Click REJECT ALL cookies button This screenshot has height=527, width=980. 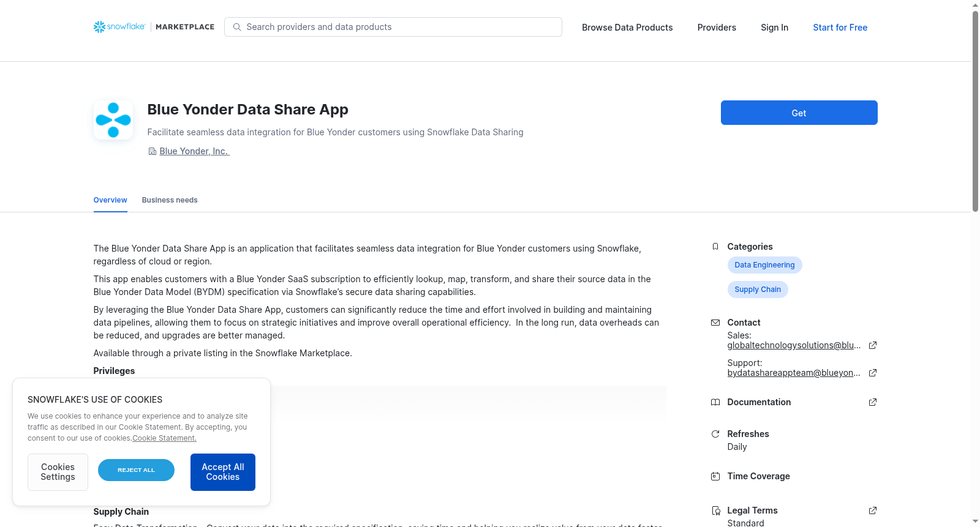coord(136,470)
